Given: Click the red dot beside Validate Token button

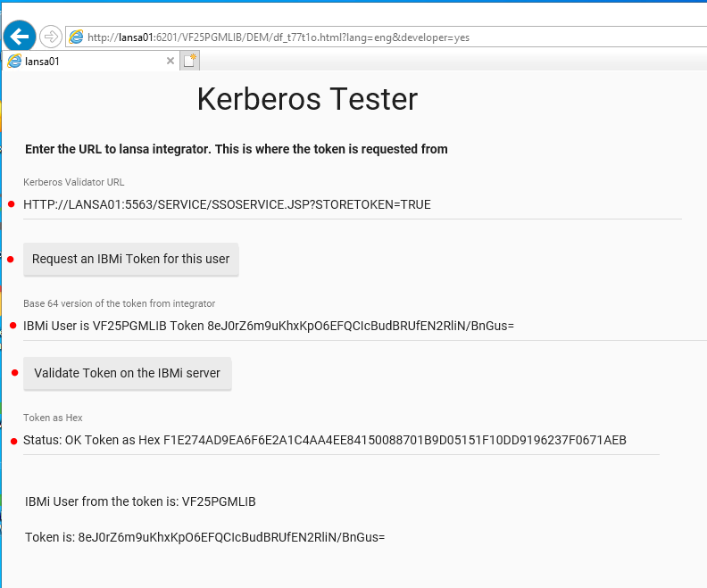Looking at the screenshot, I should pos(15,373).
